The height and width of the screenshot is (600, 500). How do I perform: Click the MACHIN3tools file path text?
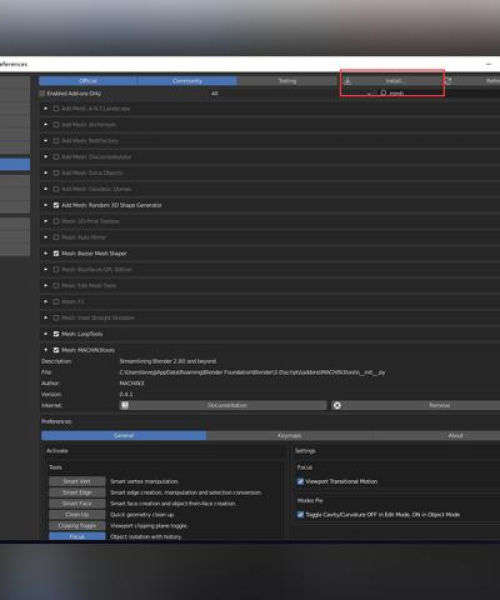click(252, 372)
